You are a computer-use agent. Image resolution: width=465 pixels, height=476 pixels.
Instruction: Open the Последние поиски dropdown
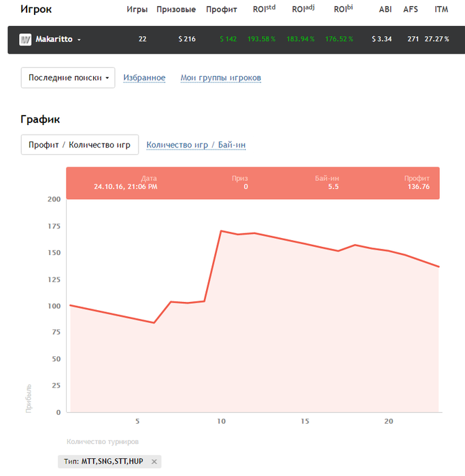click(x=68, y=78)
